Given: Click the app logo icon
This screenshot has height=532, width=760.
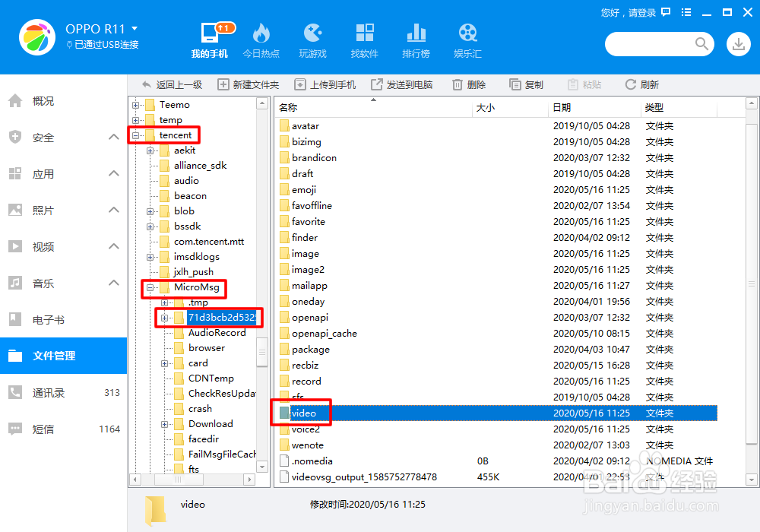Looking at the screenshot, I should pyautogui.click(x=36, y=37).
